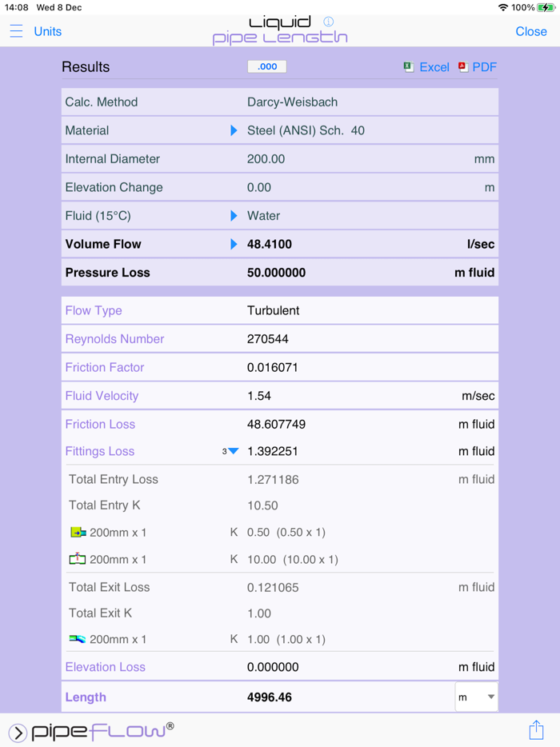This screenshot has height=747, width=560.
Task: Tap the Total Exit Loss value 0.121065
Action: [273, 587]
